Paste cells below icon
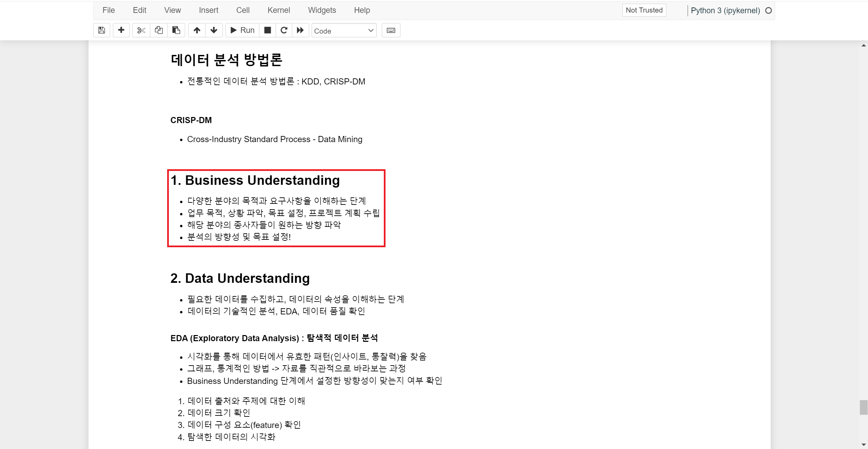 click(x=176, y=30)
